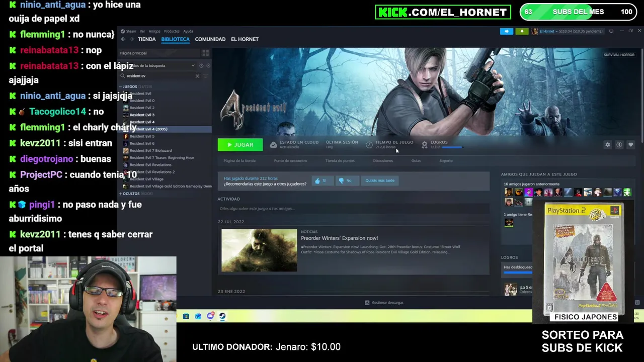The width and height of the screenshot is (644, 362).
Task: Select Resident Evil 7 Biohazard
Action: (x=150, y=150)
